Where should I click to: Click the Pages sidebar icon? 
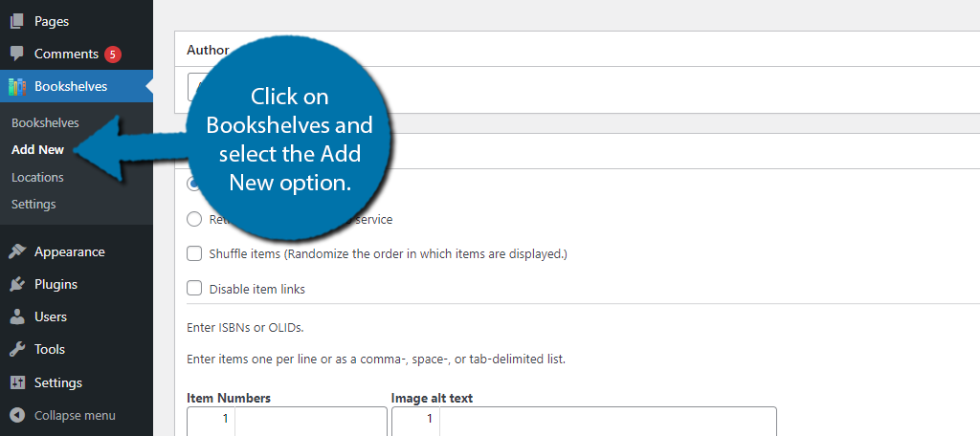[x=17, y=21]
